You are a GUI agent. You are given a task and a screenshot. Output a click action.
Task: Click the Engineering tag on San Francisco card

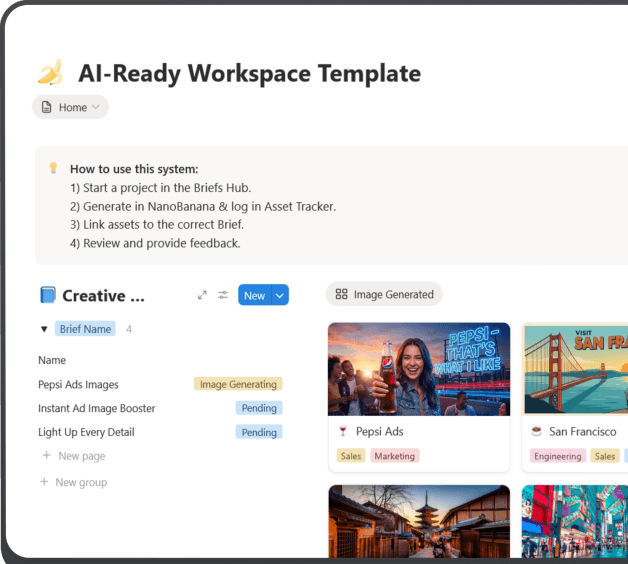coord(558,456)
